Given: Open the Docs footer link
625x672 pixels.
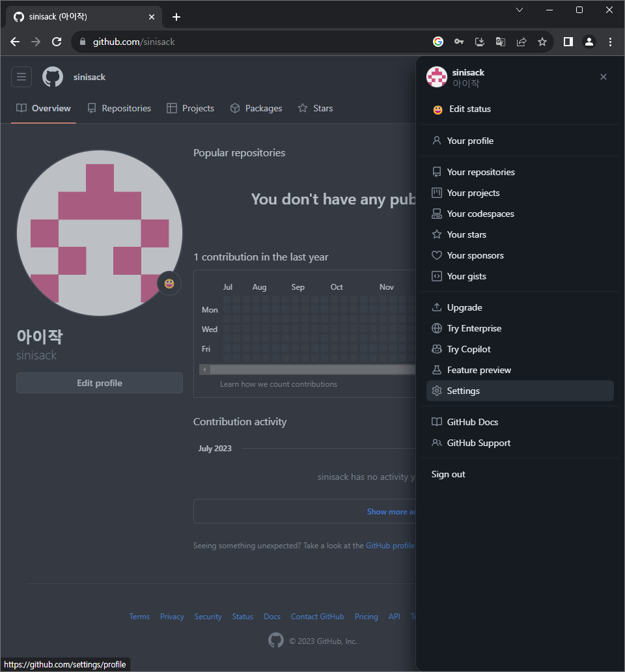Looking at the screenshot, I should tap(272, 617).
